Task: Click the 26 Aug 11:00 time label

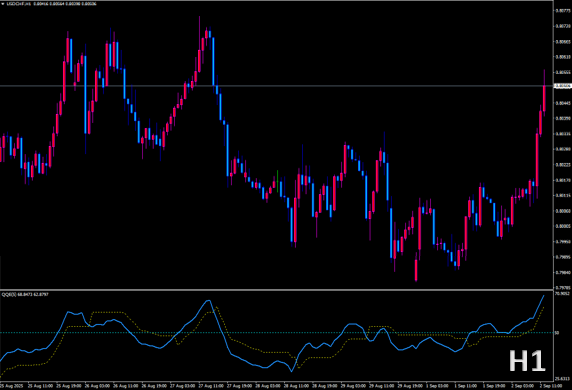Action: pos(125,386)
